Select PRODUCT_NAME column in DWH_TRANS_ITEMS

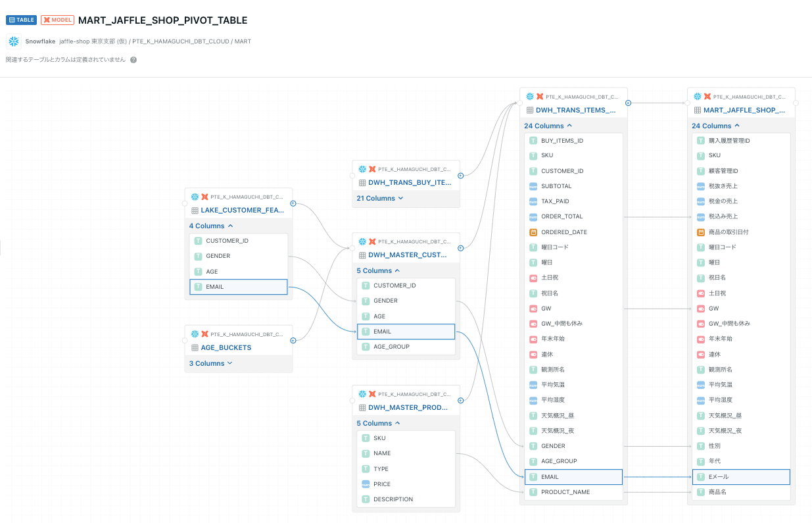pos(573,492)
